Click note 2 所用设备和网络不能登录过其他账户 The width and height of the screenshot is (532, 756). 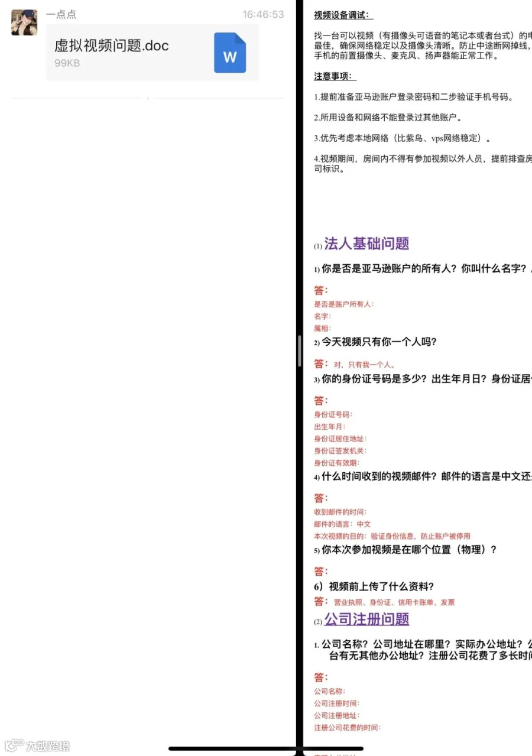point(388,118)
